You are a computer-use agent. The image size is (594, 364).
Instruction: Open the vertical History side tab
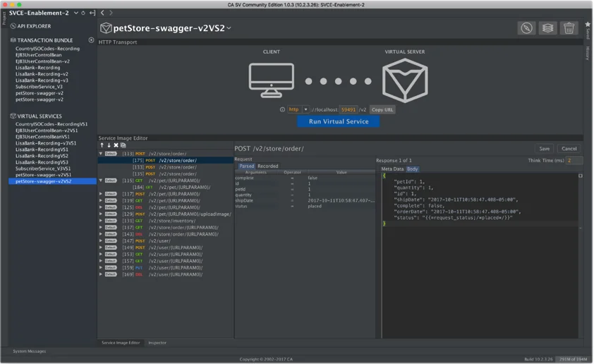tap(588, 54)
